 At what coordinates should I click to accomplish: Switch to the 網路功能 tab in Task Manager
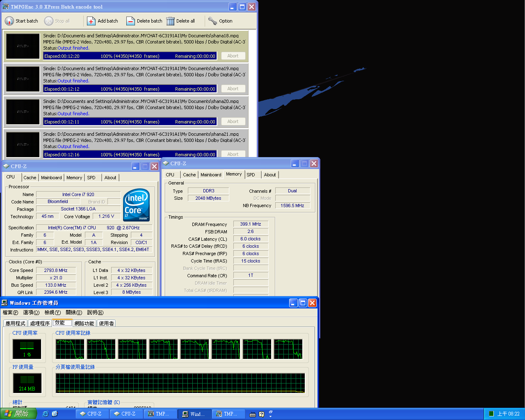(84, 323)
